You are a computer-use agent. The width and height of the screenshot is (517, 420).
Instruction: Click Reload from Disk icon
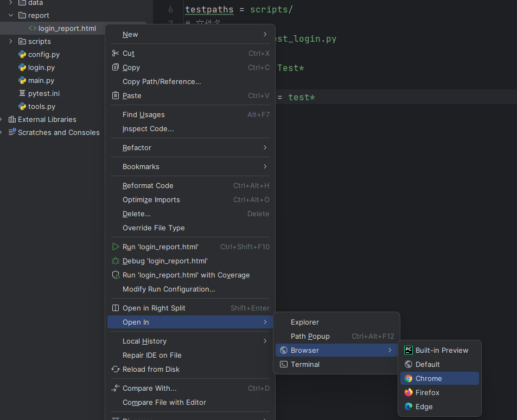(116, 369)
